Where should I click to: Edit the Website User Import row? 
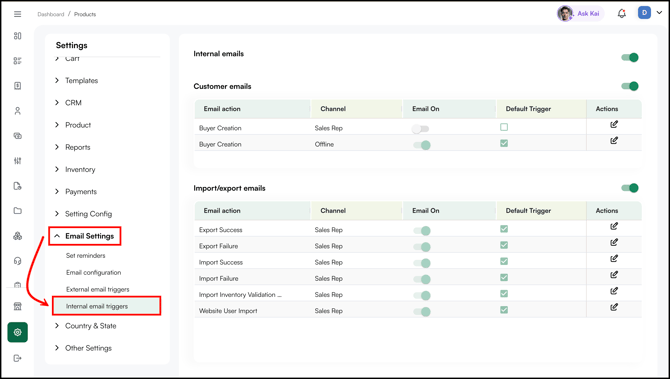[614, 308]
